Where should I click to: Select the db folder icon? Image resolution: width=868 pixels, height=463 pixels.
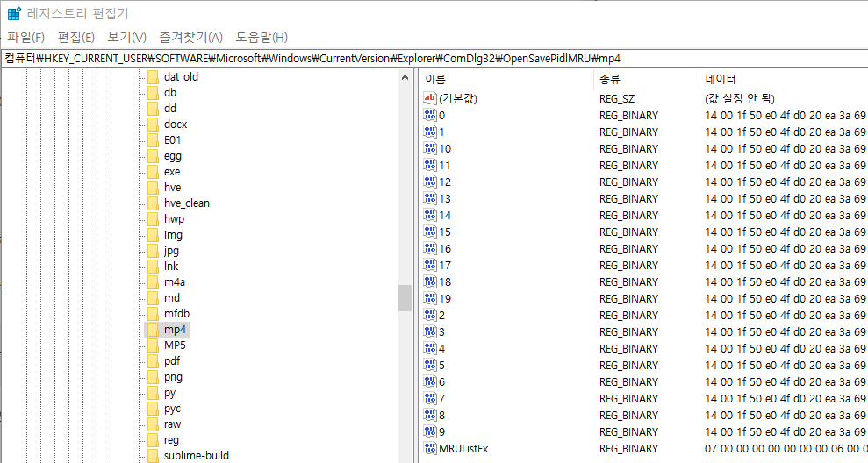(x=154, y=92)
